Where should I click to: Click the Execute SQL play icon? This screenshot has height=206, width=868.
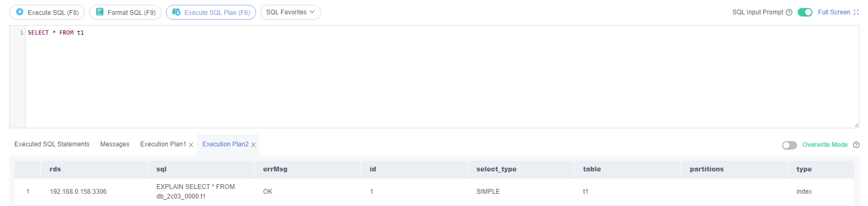(20, 12)
